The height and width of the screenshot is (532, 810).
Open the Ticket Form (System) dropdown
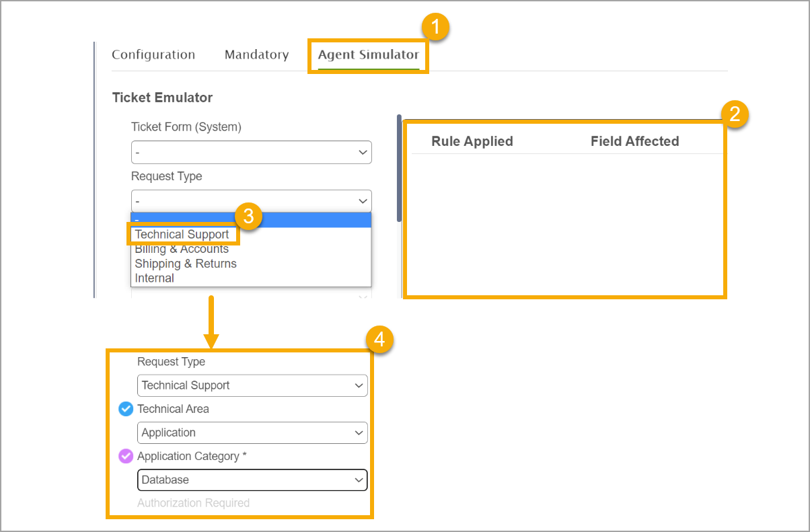[251, 152]
